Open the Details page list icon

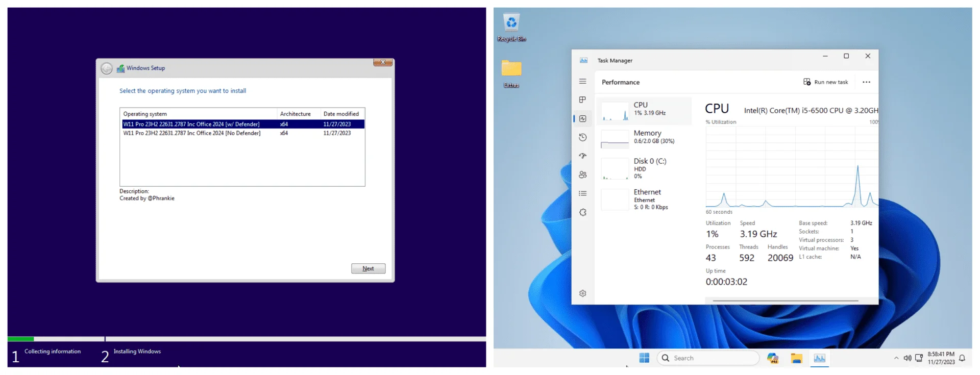click(x=583, y=193)
